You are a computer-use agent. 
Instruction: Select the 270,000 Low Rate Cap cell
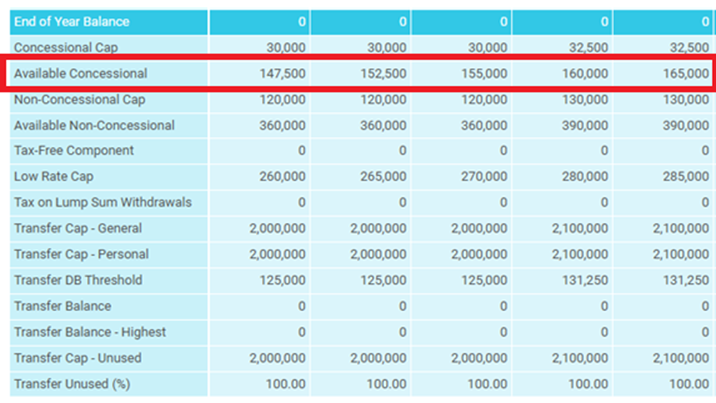click(483, 176)
